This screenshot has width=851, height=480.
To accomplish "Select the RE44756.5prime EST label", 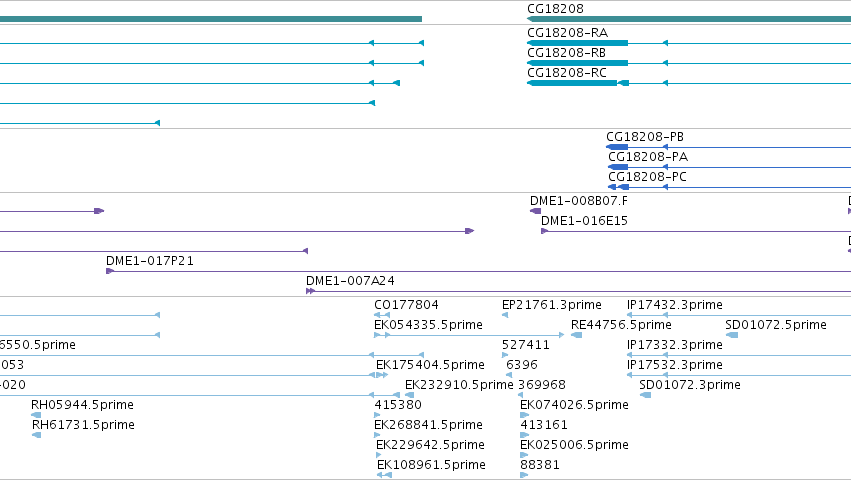I will (x=621, y=325).
